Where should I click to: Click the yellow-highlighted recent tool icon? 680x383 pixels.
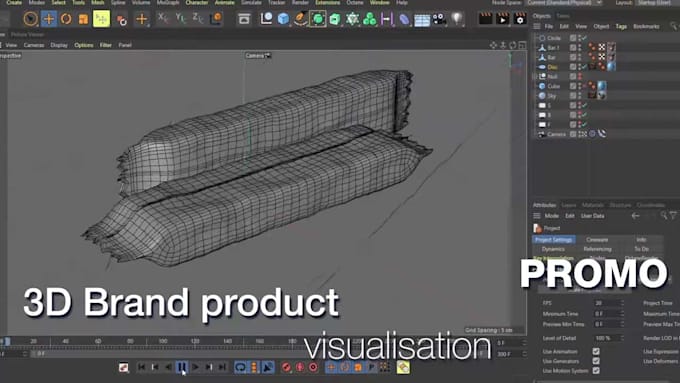tap(101, 19)
